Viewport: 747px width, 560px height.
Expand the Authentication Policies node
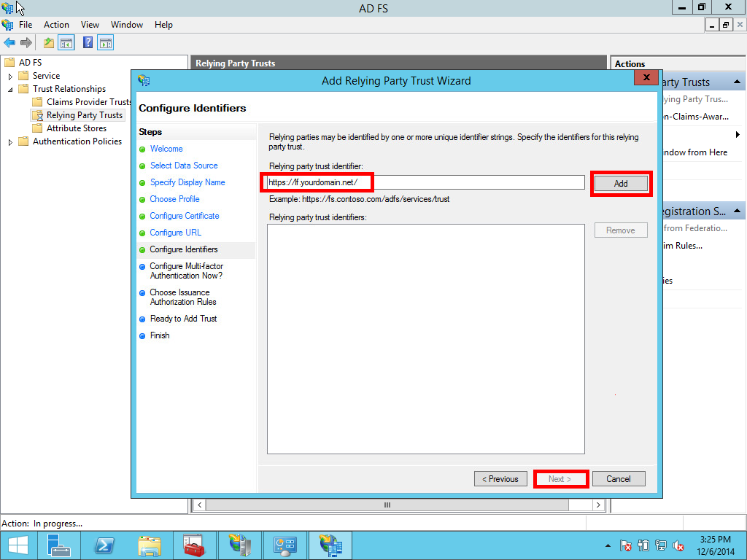pos(9,141)
